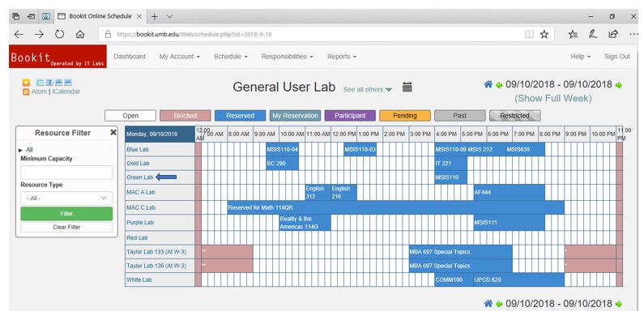Image resolution: width=644 pixels, height=320 pixels.
Task: Open the Reports menu
Action: (x=342, y=57)
